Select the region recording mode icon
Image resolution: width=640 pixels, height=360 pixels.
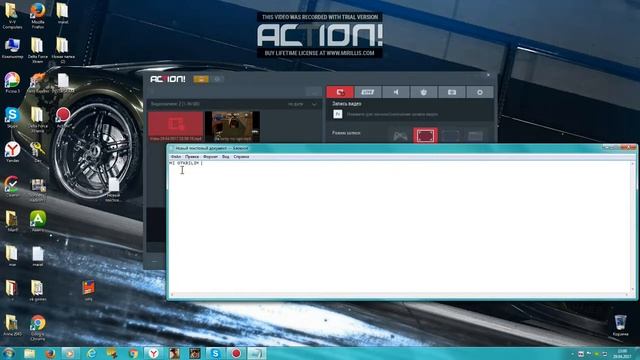pos(451,136)
